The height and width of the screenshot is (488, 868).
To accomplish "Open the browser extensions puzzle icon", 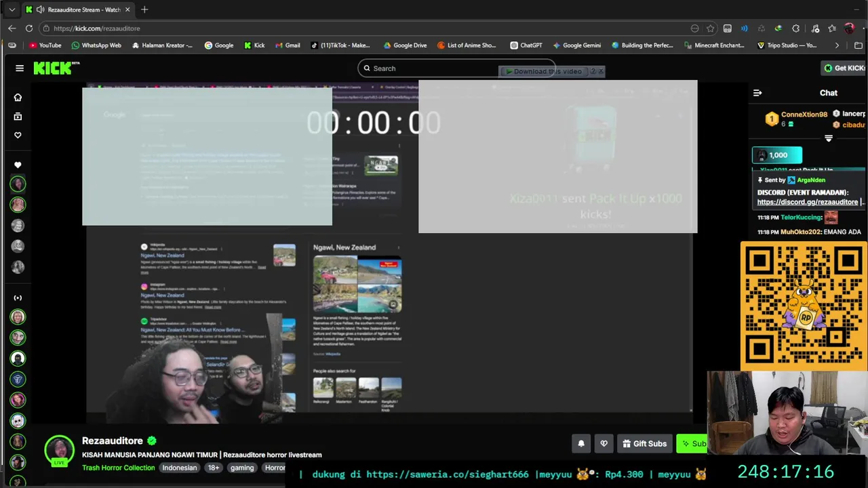I will click(x=795, y=28).
